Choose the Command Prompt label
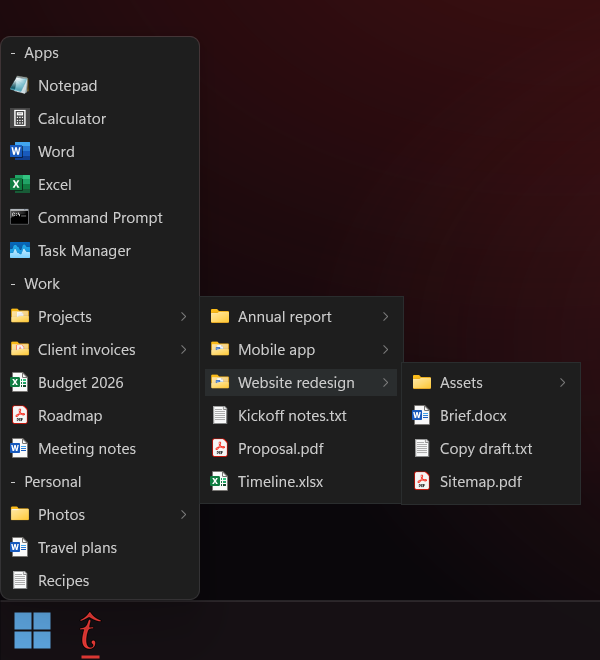 point(100,218)
